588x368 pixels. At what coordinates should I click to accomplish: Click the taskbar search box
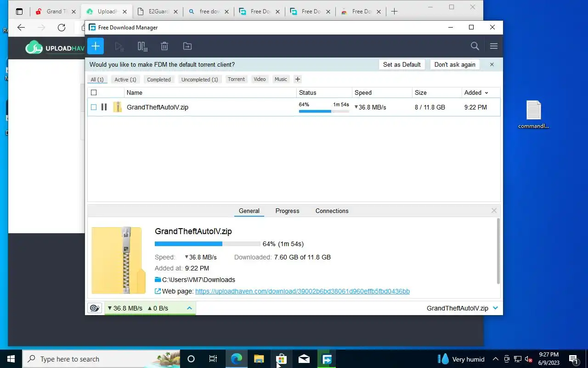[x=101, y=359]
